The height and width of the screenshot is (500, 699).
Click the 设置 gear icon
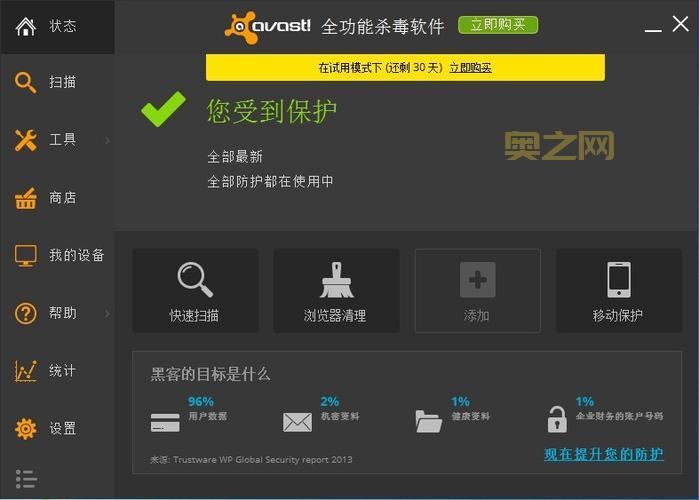click(25, 429)
